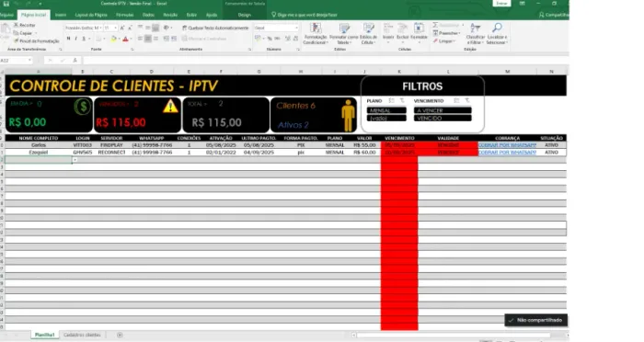Clear filter on the VENCIMENTO slicer
Viewport: 644px width, 342px height.
tap(467, 100)
